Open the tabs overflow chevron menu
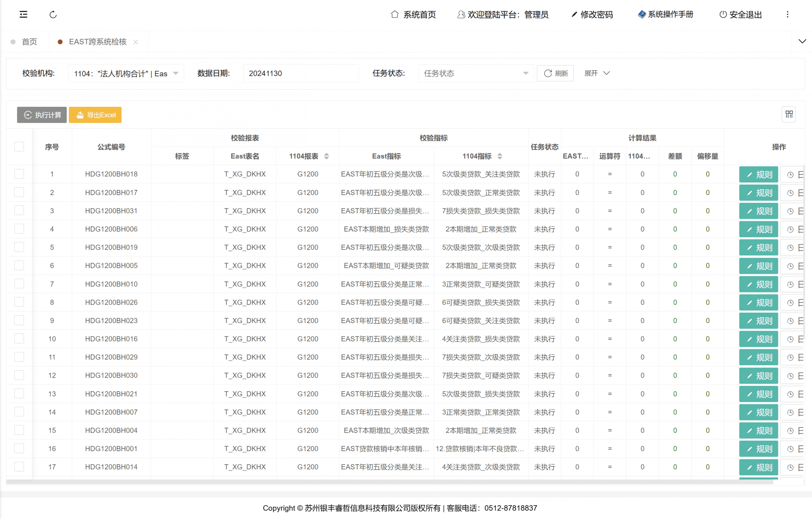812x519 pixels. [x=802, y=42]
